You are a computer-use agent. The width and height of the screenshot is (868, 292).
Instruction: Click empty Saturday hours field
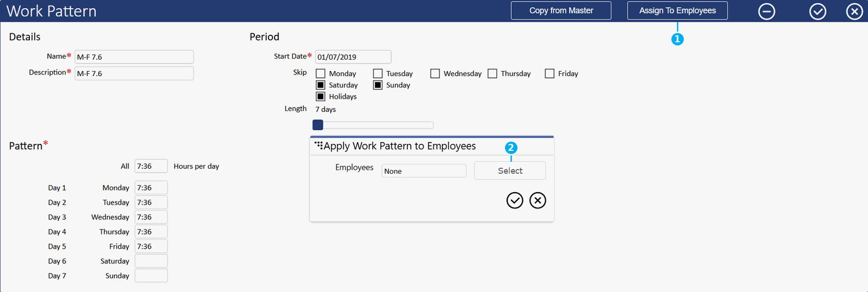151,261
